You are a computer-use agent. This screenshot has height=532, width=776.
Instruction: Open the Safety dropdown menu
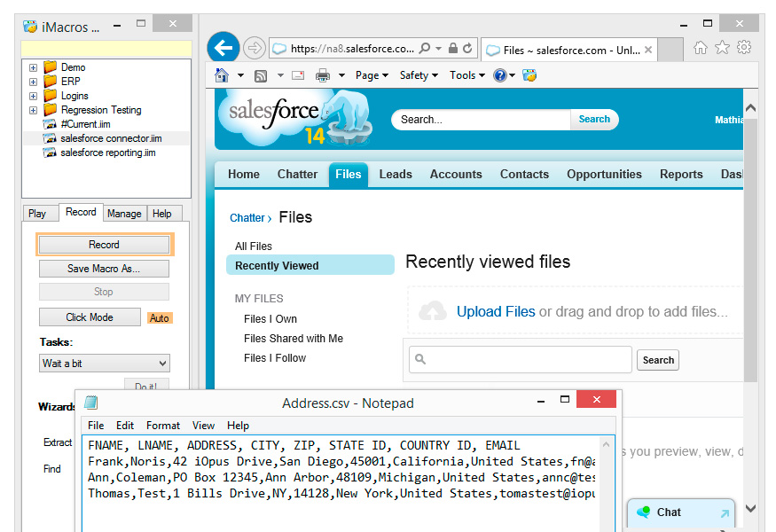(419, 75)
